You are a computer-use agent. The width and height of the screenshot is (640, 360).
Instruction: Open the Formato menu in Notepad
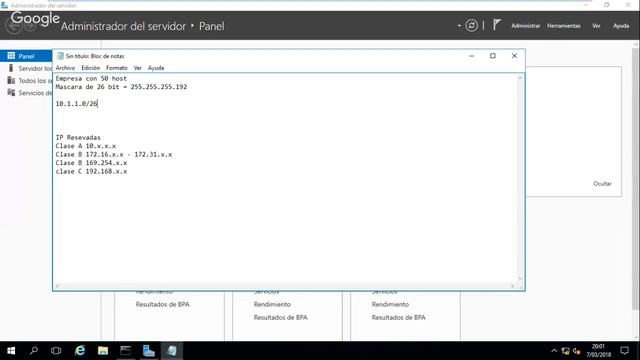pos(117,68)
